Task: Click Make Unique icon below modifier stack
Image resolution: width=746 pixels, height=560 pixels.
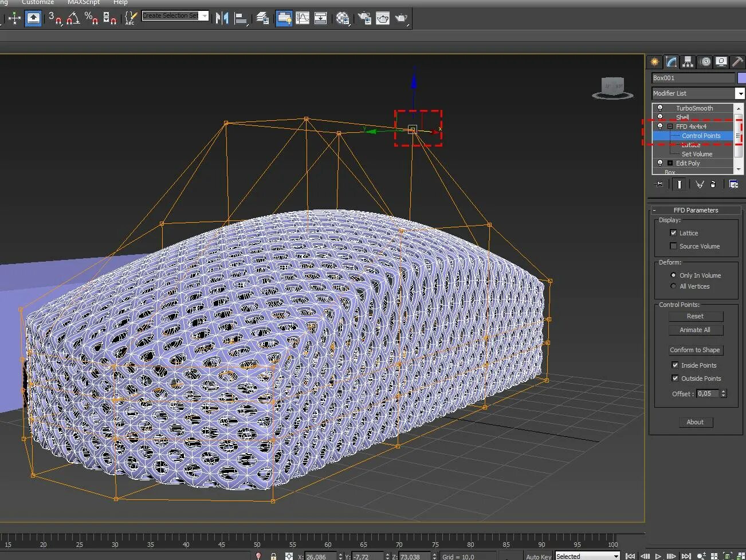Action: pyautogui.click(x=700, y=184)
